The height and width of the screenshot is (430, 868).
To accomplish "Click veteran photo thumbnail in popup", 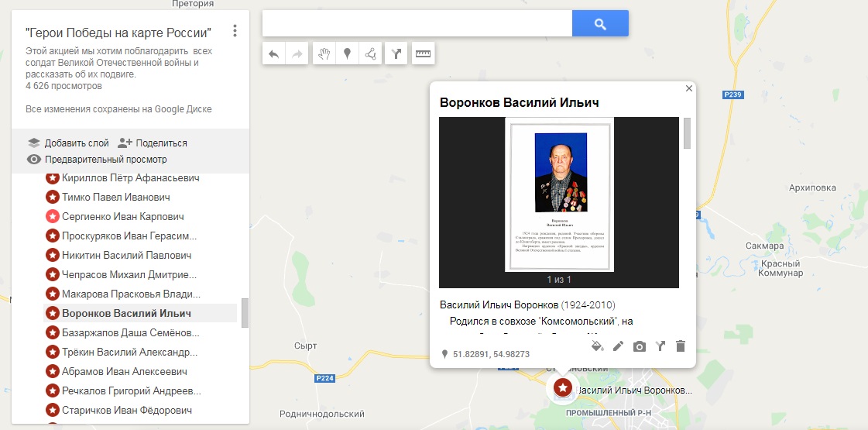I will [x=559, y=194].
